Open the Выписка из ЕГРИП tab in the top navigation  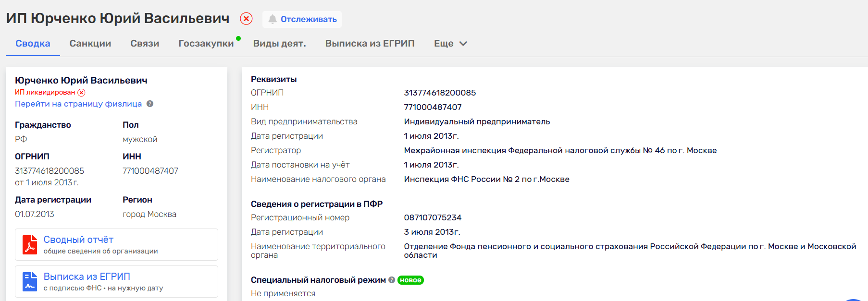pyautogui.click(x=370, y=43)
